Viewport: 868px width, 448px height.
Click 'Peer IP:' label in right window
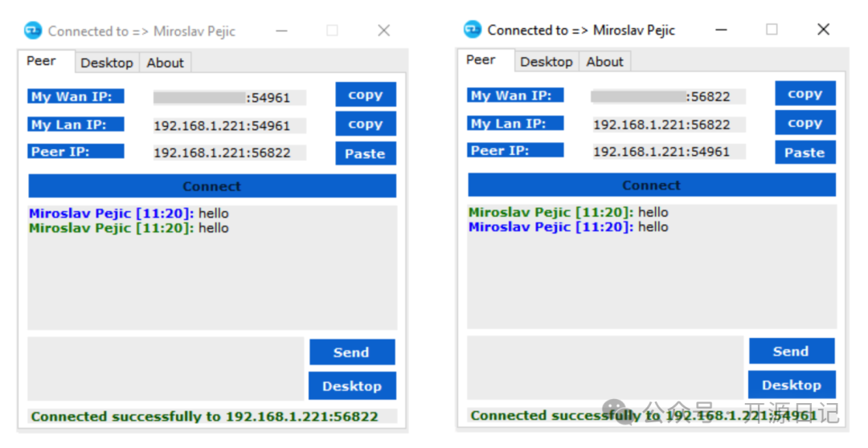pos(515,150)
